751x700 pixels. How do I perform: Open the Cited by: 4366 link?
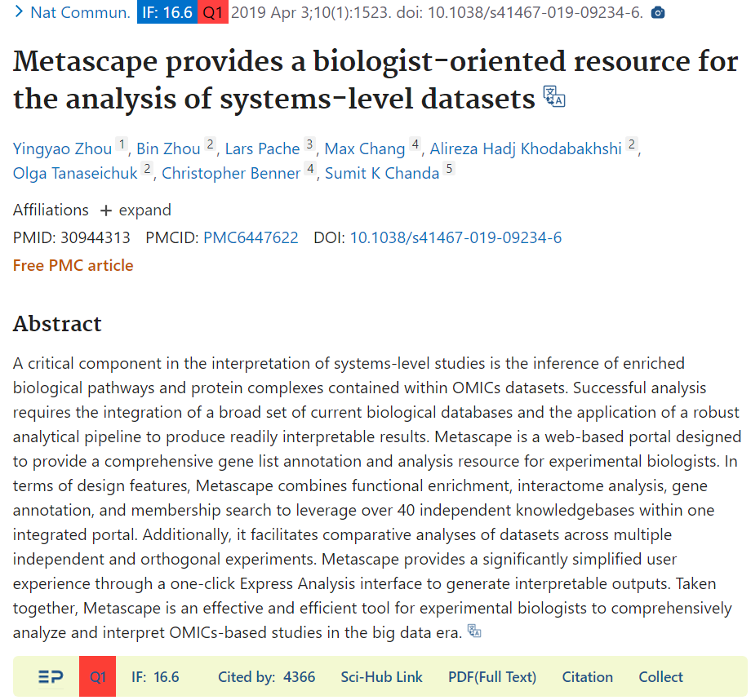(x=266, y=677)
